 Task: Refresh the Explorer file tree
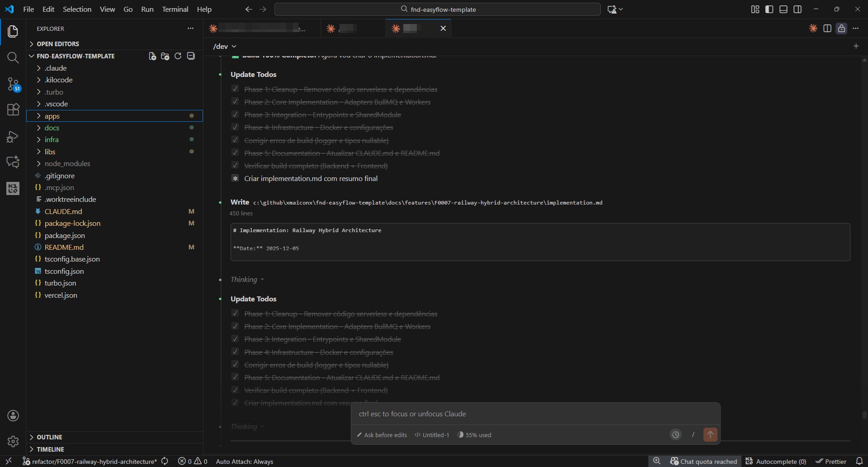coord(178,56)
